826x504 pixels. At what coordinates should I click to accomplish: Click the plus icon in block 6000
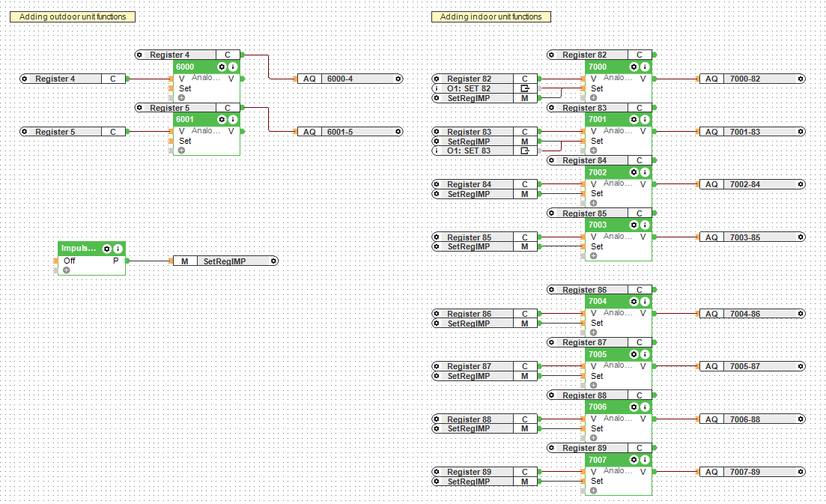[x=181, y=98]
